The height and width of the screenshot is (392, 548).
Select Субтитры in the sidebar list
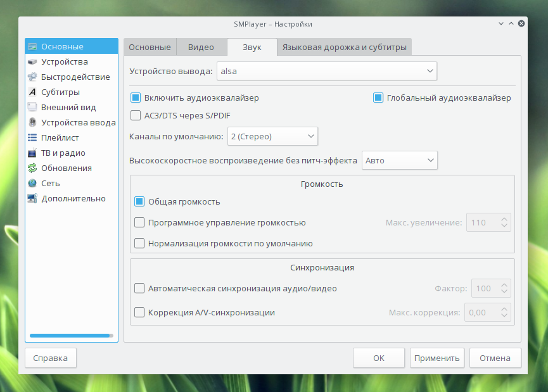[72, 92]
